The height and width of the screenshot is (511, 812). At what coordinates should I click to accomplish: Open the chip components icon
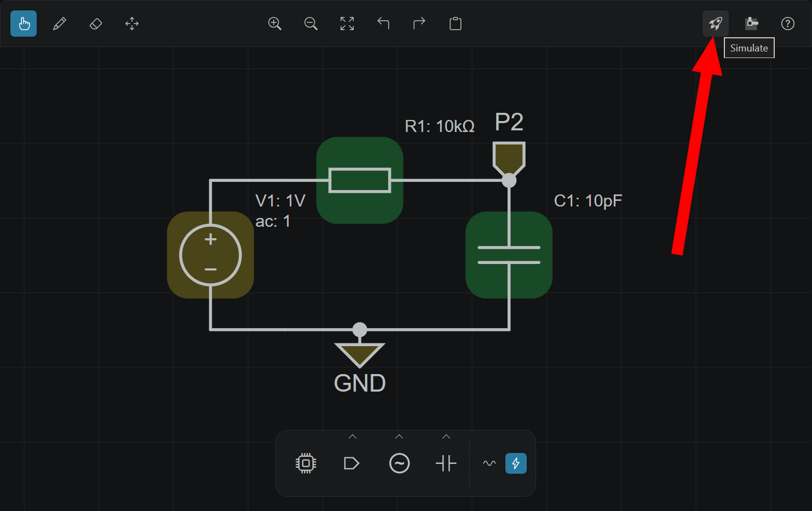(306, 463)
